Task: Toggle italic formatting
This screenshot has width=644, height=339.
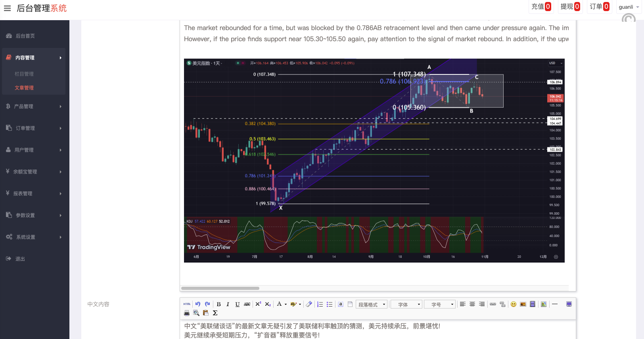Action: 228,304
